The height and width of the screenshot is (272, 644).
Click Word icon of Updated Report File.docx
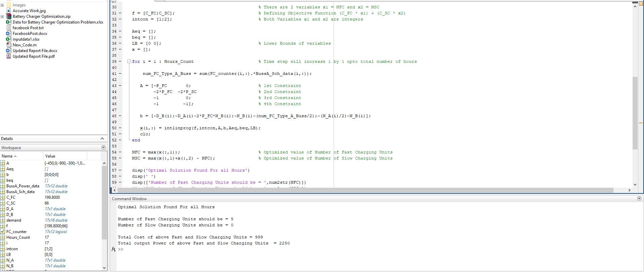[9, 51]
